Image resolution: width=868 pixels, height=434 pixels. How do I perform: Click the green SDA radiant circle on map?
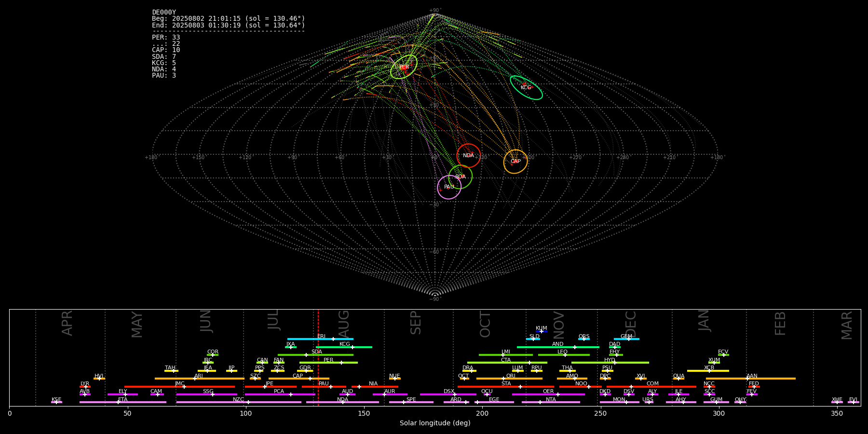[x=461, y=177]
